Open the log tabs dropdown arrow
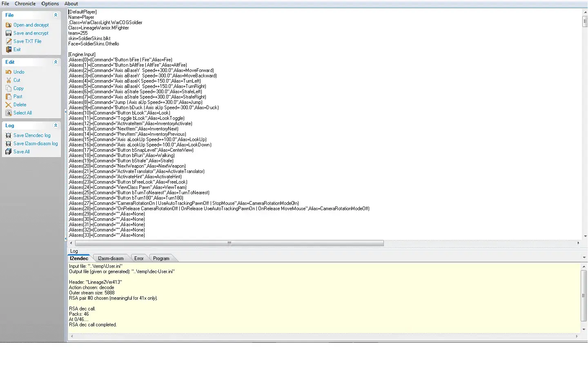588x368 pixels. click(x=584, y=258)
